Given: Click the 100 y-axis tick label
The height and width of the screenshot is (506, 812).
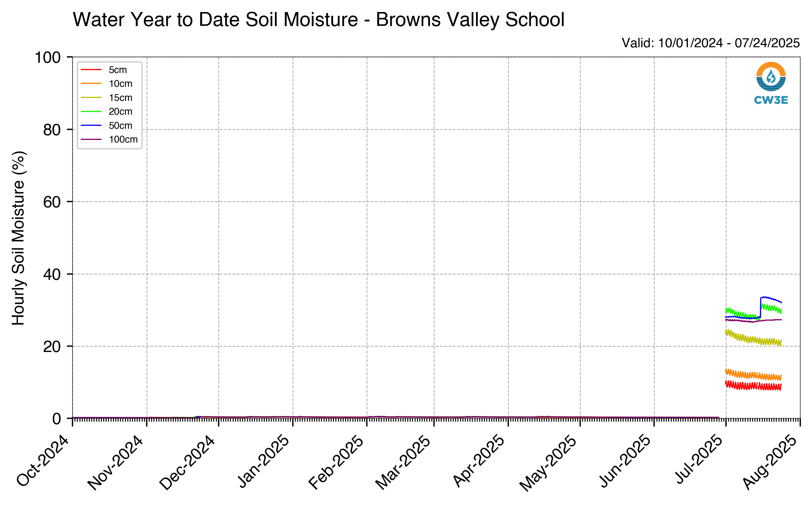Looking at the screenshot, I should click(48, 57).
